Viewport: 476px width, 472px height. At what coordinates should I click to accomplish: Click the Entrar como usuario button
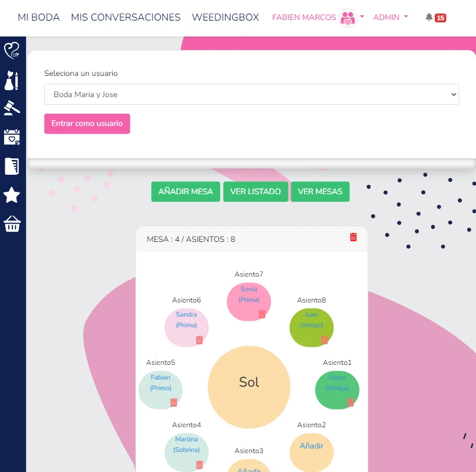[x=87, y=124]
